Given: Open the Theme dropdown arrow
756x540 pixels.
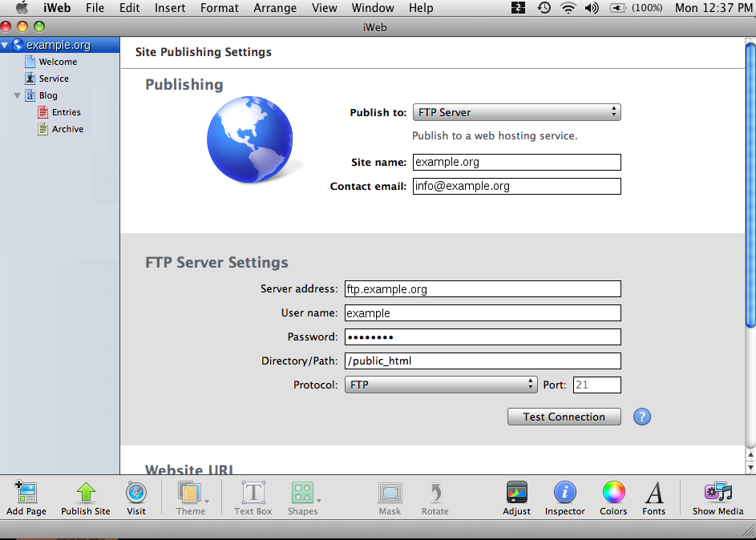Looking at the screenshot, I should [207, 501].
